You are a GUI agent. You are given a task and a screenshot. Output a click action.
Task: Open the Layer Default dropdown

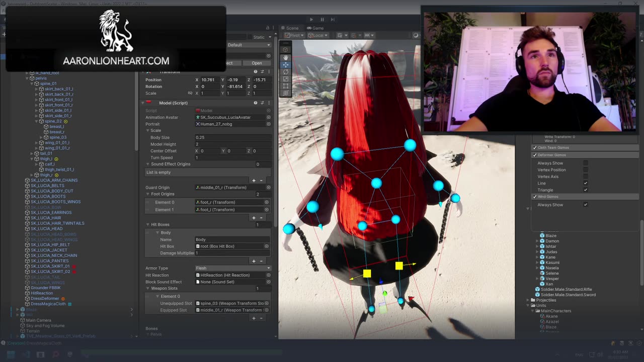[249, 45]
